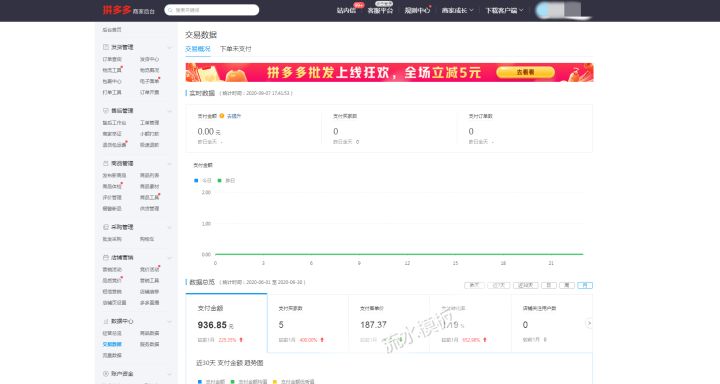Viewport: 720px width, 384px height.
Task: Open 订单查询 in the sidebar
Action: click(112, 59)
